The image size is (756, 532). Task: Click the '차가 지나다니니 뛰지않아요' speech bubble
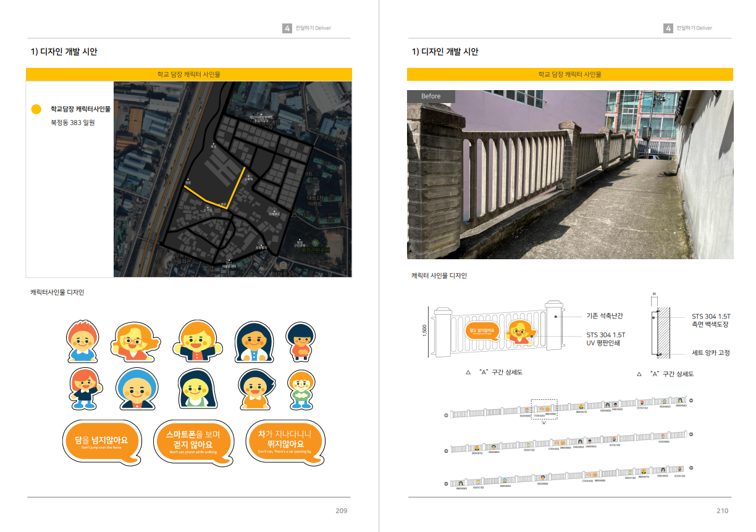tap(285, 442)
